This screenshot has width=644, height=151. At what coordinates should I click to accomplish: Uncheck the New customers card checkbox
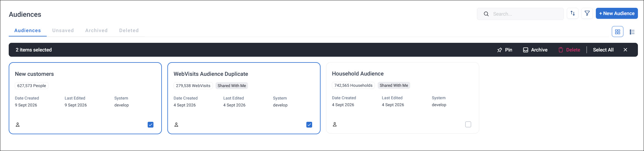pos(151,125)
